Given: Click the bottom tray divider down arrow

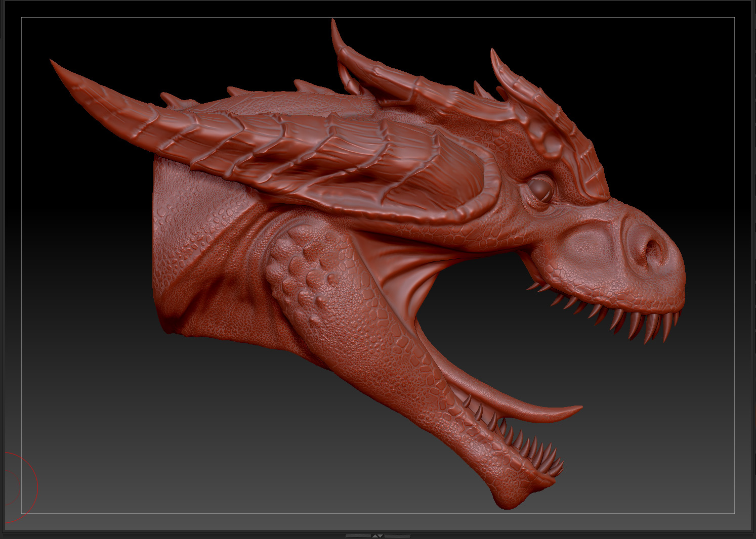Looking at the screenshot, I should click(x=381, y=535).
